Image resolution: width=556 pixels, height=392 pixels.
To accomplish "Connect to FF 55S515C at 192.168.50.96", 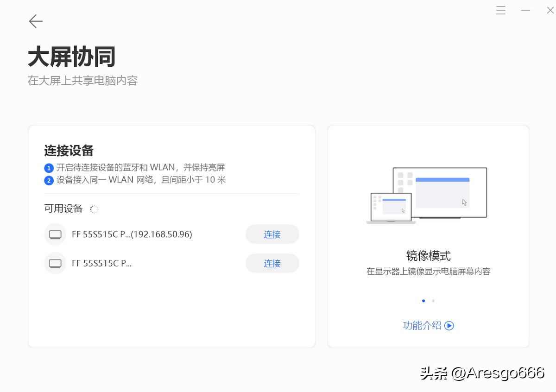I will (x=272, y=234).
